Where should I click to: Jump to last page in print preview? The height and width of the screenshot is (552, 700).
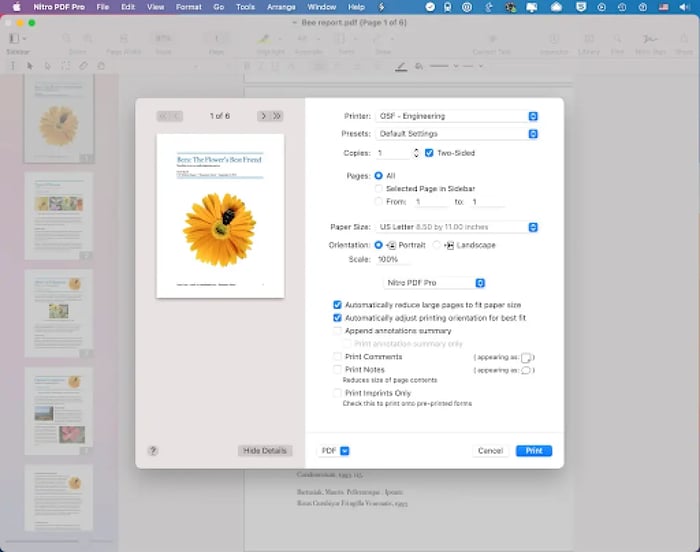277,116
